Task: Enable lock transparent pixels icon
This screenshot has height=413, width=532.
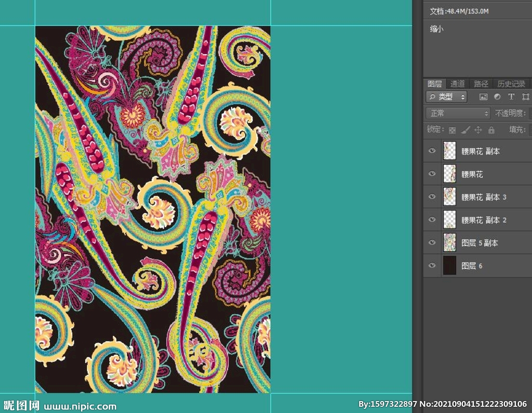Action: [x=453, y=130]
